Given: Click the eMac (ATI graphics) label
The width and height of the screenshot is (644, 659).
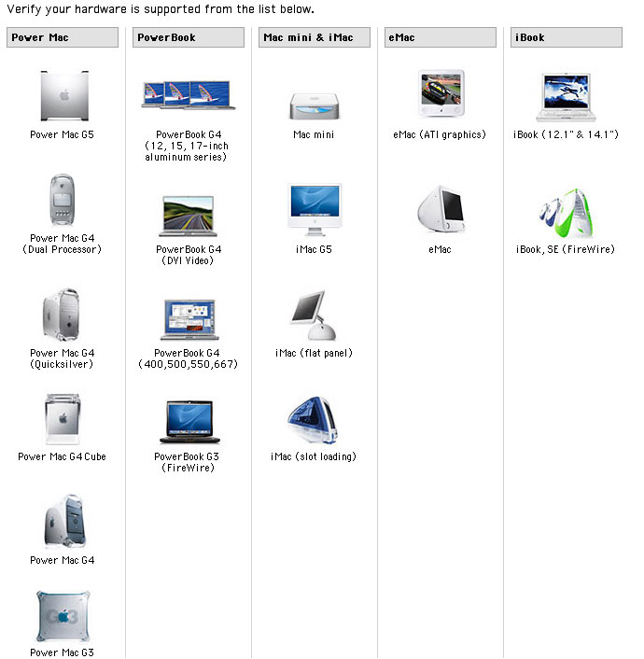Looking at the screenshot, I should [x=440, y=134].
